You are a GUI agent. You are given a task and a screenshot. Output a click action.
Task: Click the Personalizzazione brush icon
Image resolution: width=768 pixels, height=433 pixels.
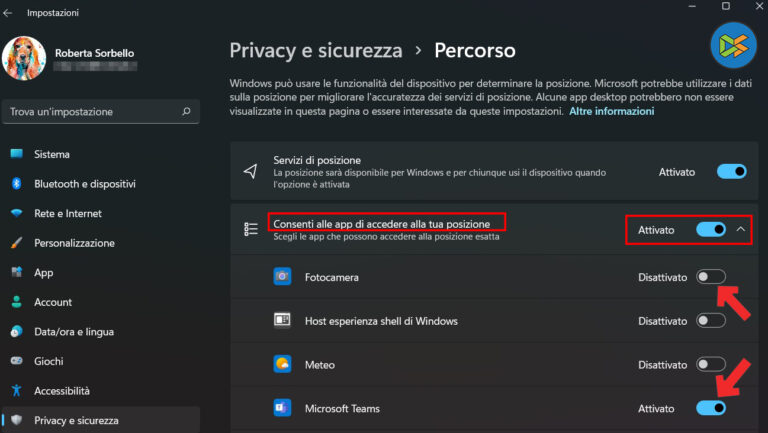pos(16,243)
